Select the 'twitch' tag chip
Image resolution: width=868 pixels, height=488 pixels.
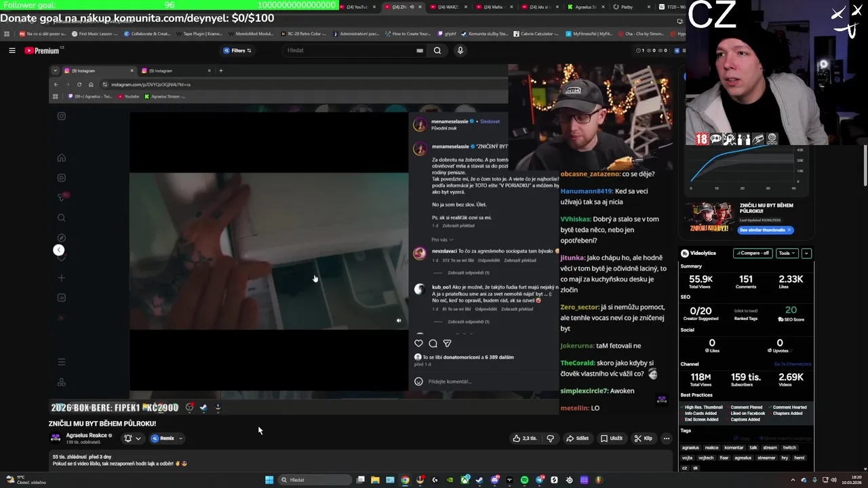pyautogui.click(x=789, y=447)
